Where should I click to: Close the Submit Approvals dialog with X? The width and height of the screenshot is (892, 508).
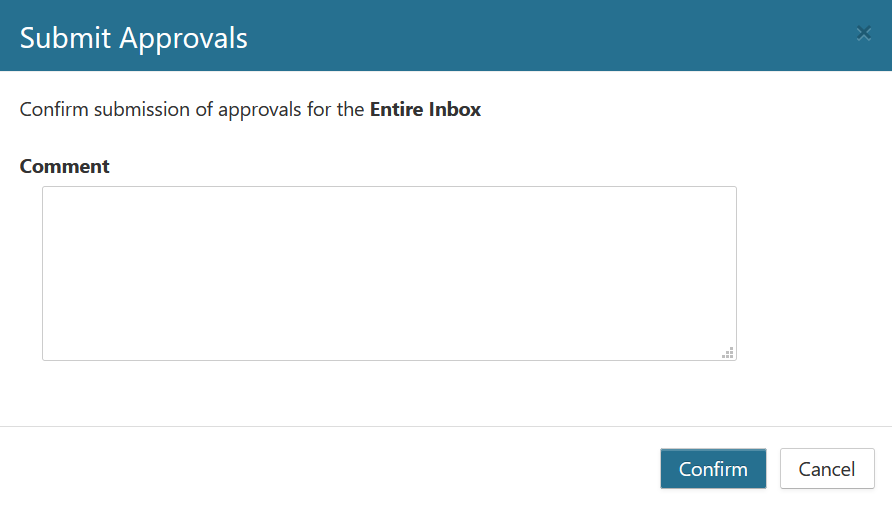pyautogui.click(x=864, y=33)
